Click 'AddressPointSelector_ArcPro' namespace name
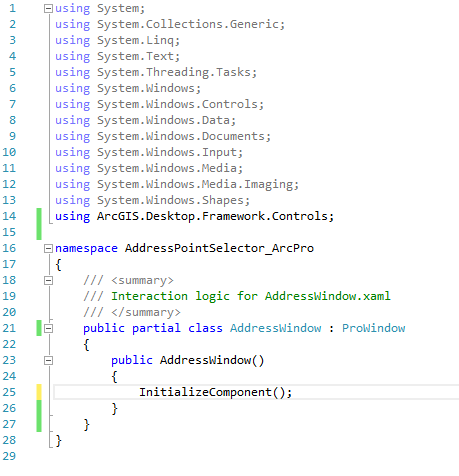This screenshot has width=459, height=476. (x=219, y=248)
